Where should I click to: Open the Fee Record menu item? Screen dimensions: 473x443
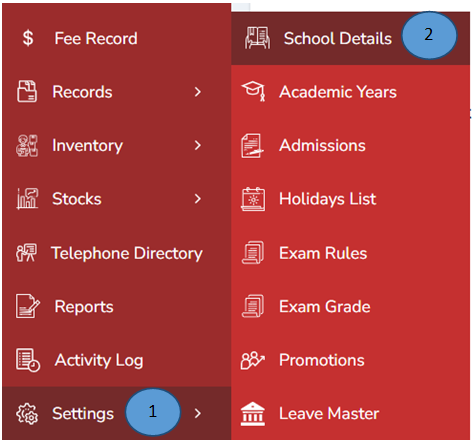[117, 38]
